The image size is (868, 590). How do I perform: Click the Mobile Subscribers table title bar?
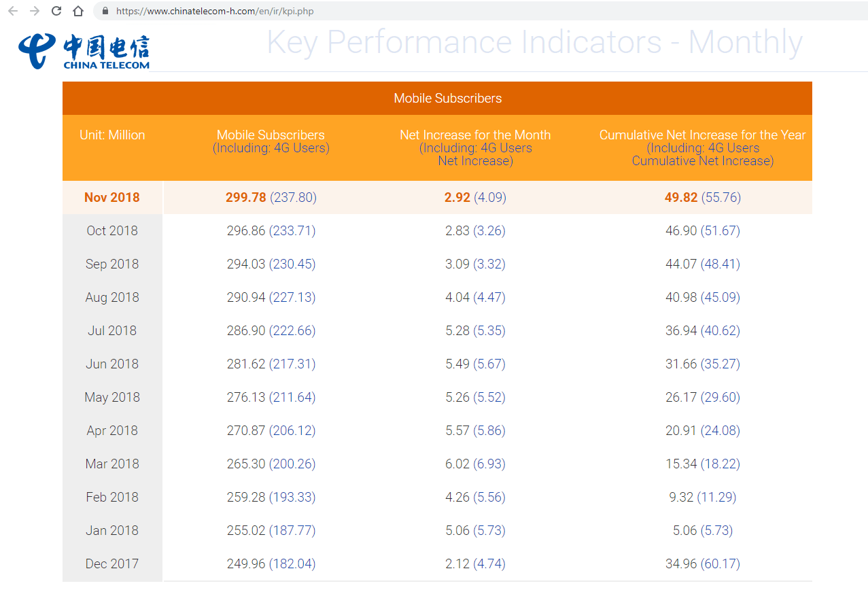click(x=447, y=99)
